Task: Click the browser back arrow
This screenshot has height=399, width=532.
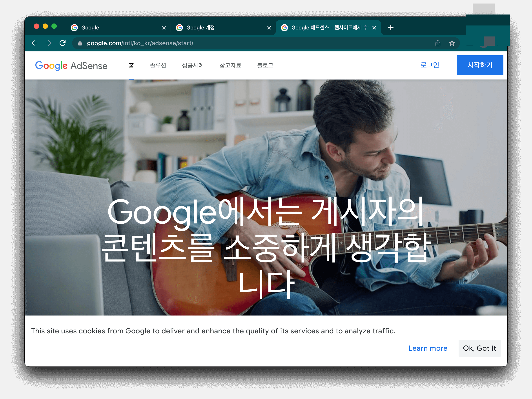Action: tap(34, 43)
